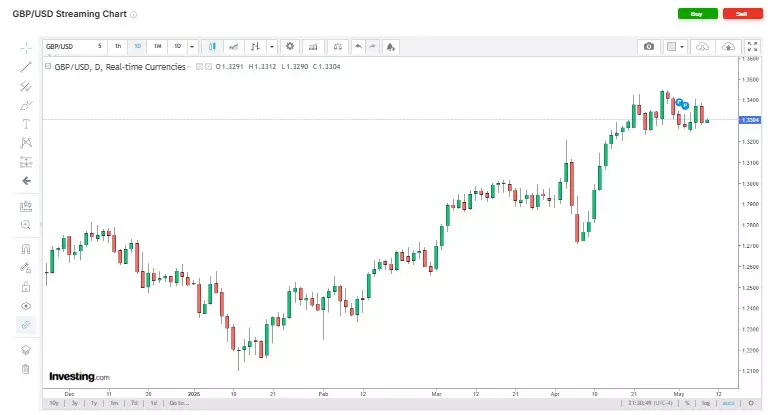
Task: Collapse the GBP/USD legend box
Action: tap(48, 66)
